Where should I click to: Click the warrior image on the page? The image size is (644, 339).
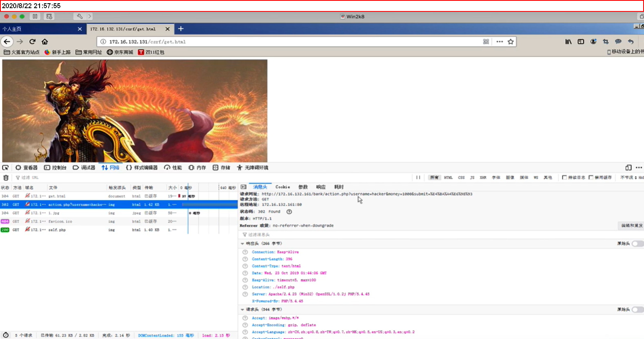point(135,111)
